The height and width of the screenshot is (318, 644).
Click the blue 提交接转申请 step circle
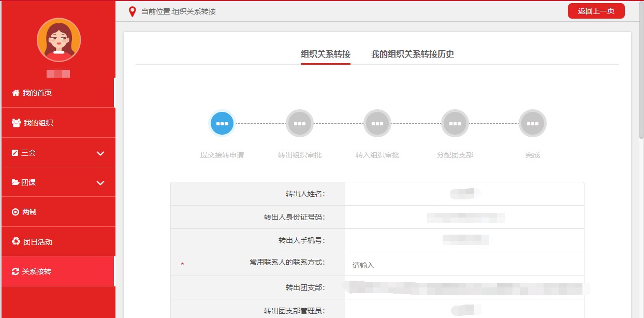click(x=222, y=123)
